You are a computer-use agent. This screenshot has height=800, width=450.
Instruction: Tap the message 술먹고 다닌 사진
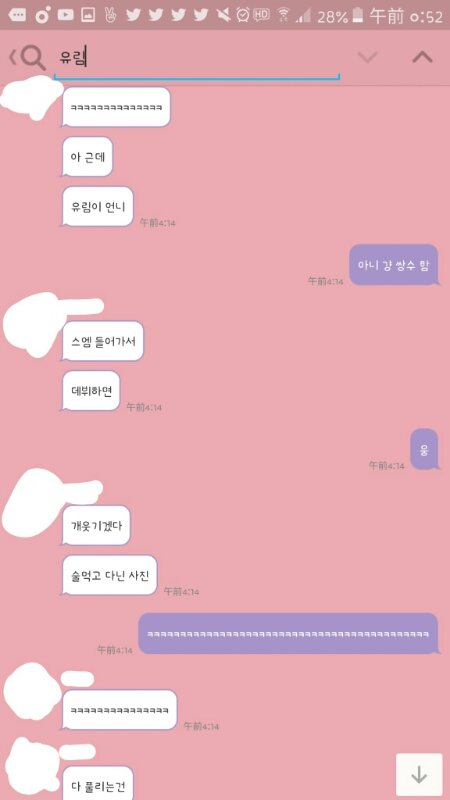click(109, 575)
